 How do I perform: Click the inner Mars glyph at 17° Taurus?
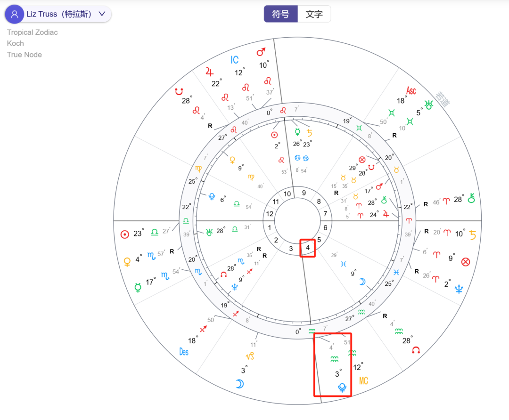click(379, 187)
